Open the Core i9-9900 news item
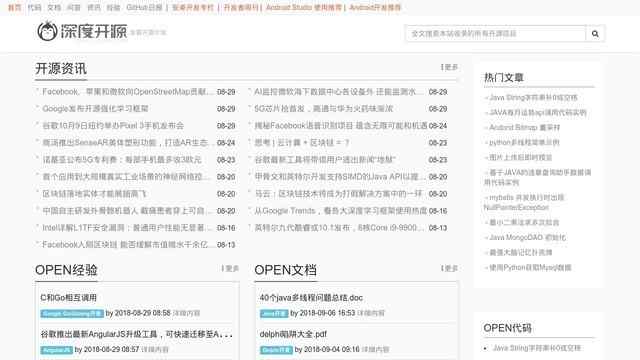This screenshot has width=640, height=360. 339,228
